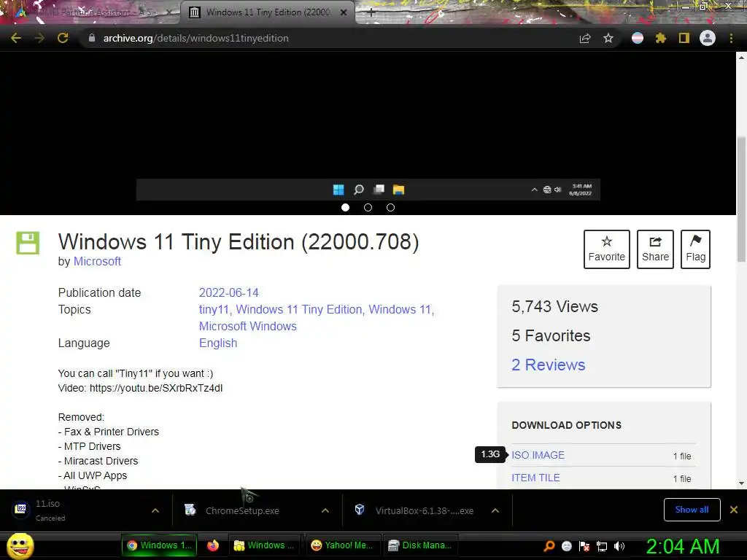
Task: Select the first carousel dot
Action: tap(345, 207)
